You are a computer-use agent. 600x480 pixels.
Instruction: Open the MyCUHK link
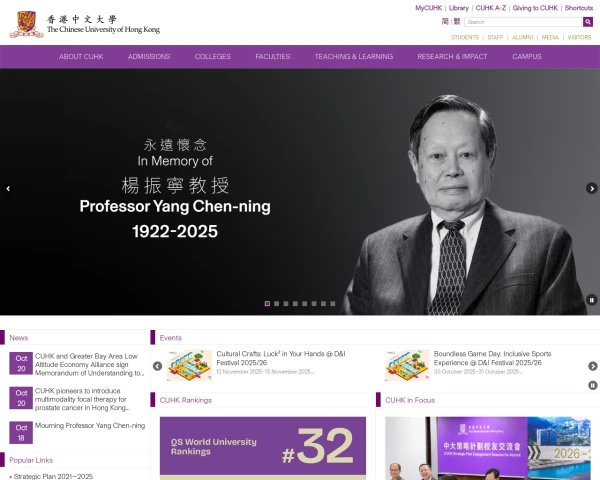429,8
